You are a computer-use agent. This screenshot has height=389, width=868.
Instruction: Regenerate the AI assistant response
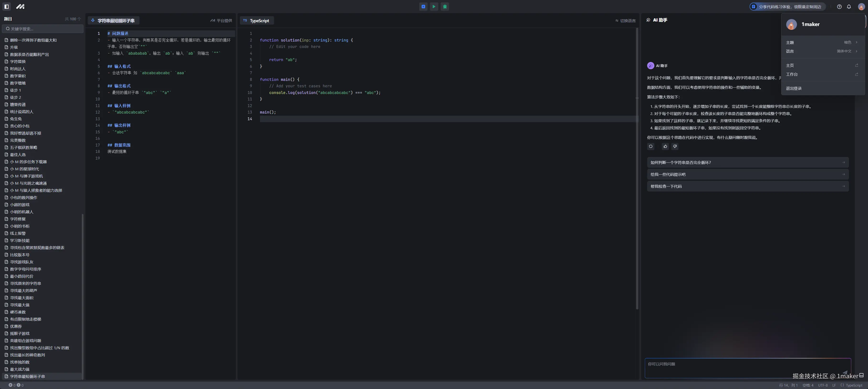[651, 146]
